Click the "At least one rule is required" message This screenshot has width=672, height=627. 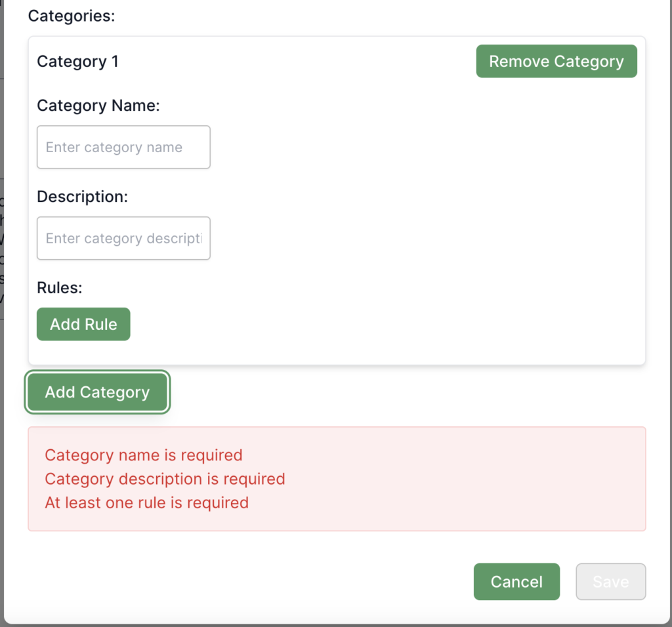[x=146, y=503]
